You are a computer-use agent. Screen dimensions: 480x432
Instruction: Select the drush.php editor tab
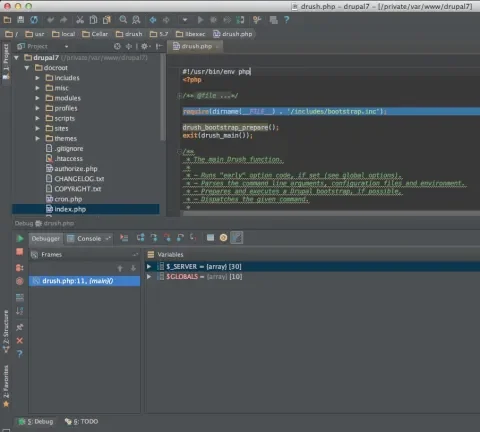click(x=195, y=46)
